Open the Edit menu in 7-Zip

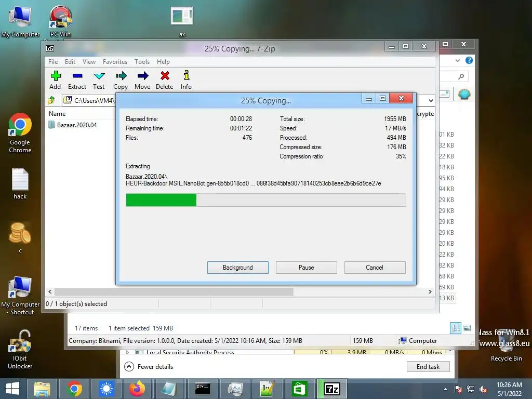click(x=70, y=62)
